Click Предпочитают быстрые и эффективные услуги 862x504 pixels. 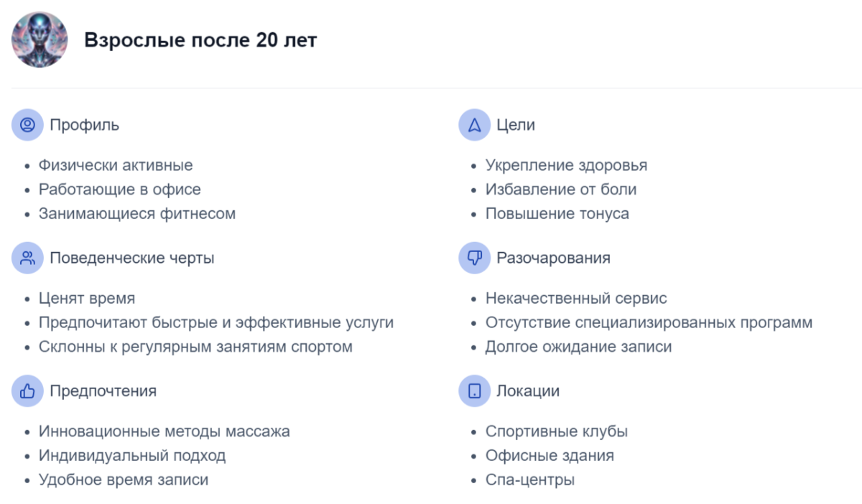(216, 322)
